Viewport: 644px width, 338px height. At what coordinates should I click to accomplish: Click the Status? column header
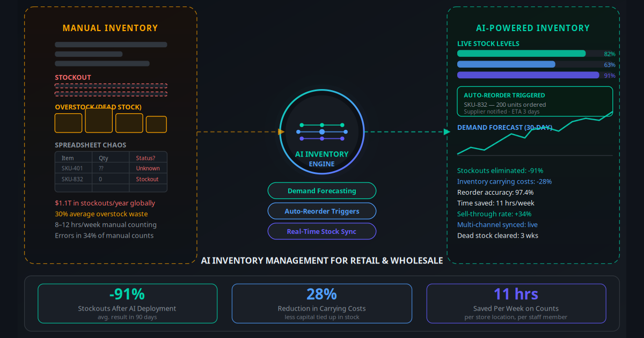point(145,158)
